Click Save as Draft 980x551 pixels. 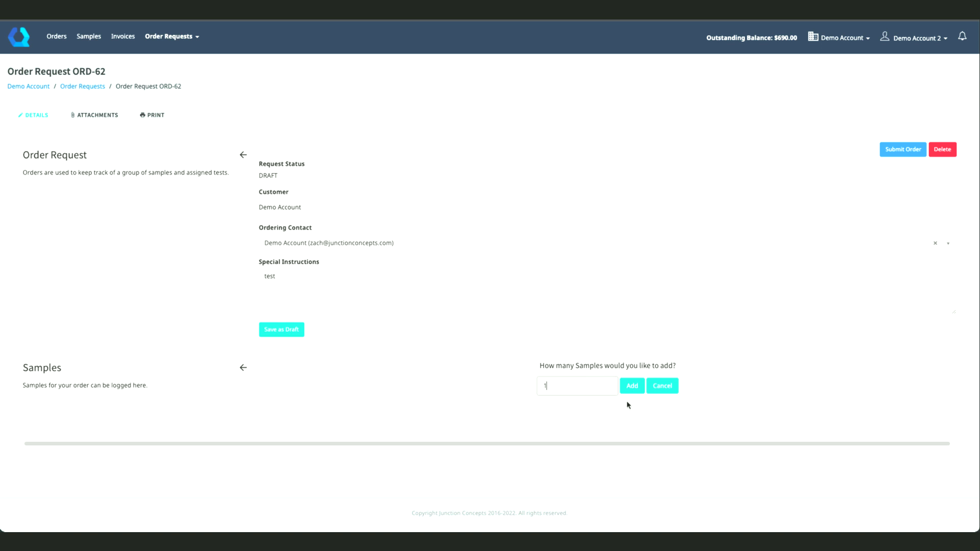pos(281,330)
